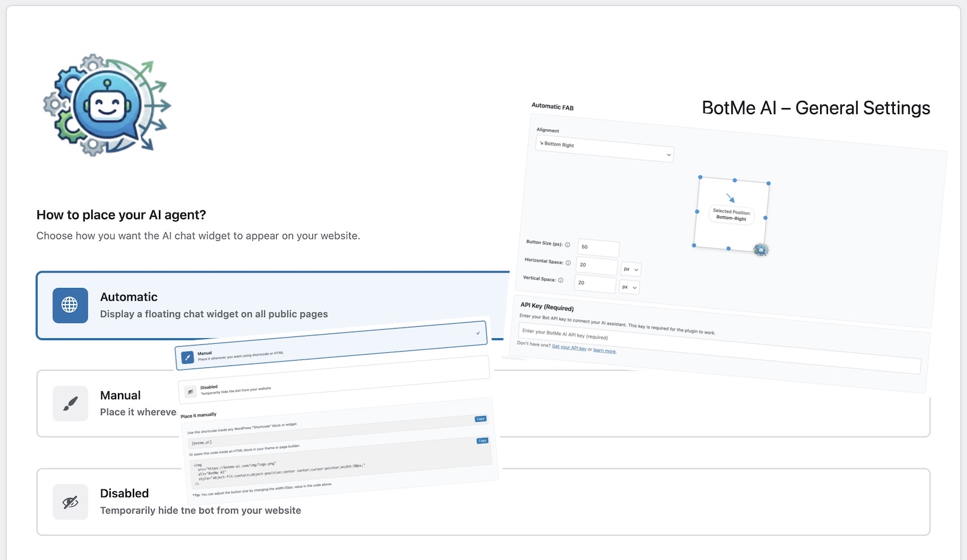967x560 pixels.
Task: Pick the top-left position dot in the preview
Action: pyautogui.click(x=700, y=177)
